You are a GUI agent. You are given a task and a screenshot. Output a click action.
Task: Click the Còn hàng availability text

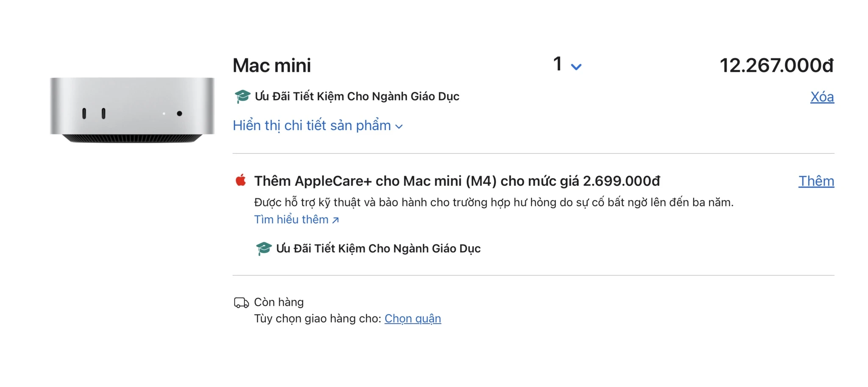coord(279,302)
